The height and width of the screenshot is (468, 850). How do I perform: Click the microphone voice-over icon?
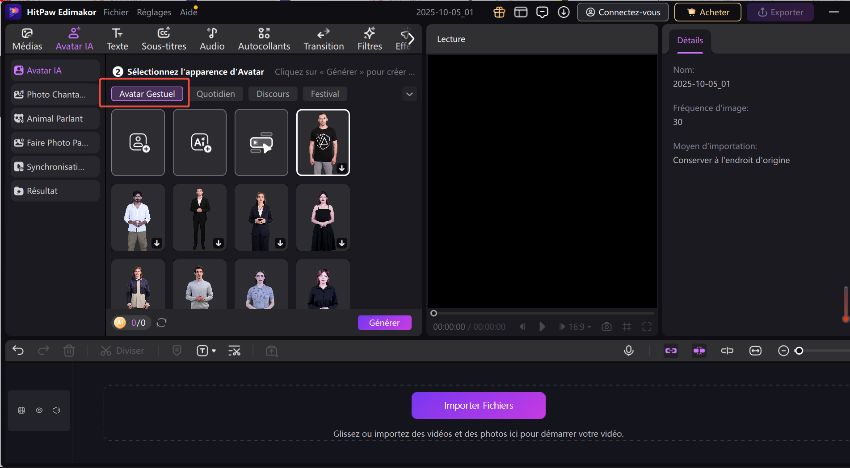pyautogui.click(x=629, y=351)
